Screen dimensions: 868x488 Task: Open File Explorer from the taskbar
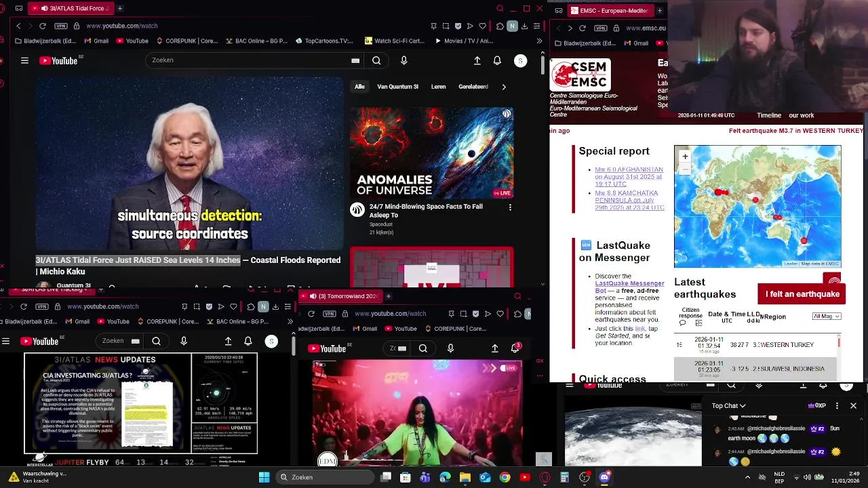click(465, 477)
